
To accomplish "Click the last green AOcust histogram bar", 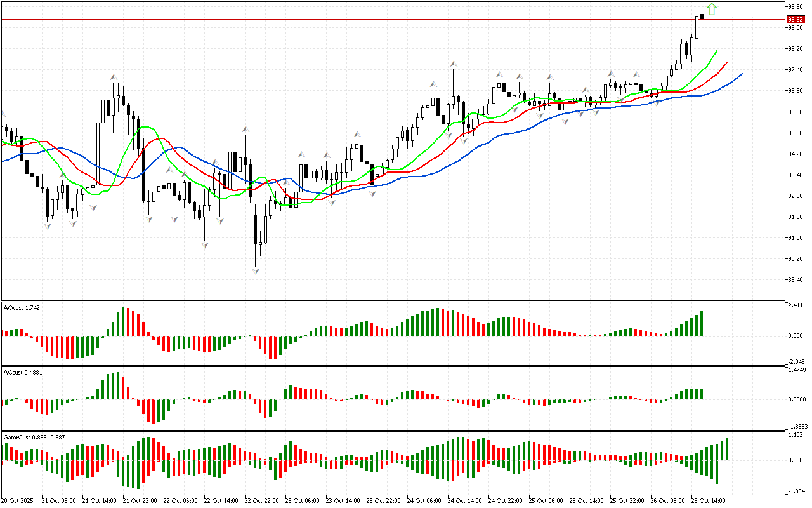I will [702, 324].
